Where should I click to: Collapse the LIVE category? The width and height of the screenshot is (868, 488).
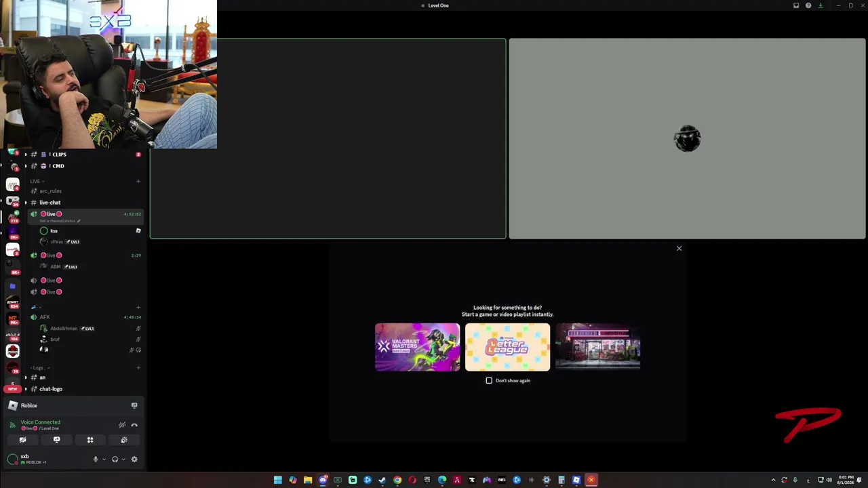(36, 181)
